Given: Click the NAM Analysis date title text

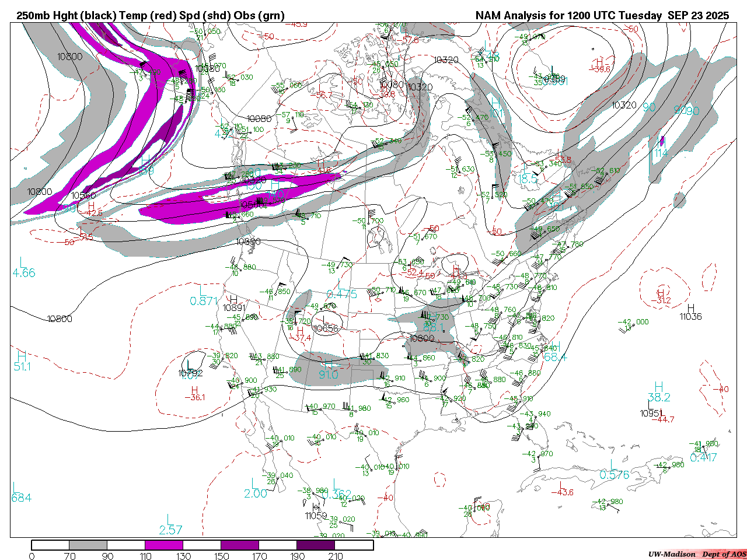Looking at the screenshot, I should point(602,16).
